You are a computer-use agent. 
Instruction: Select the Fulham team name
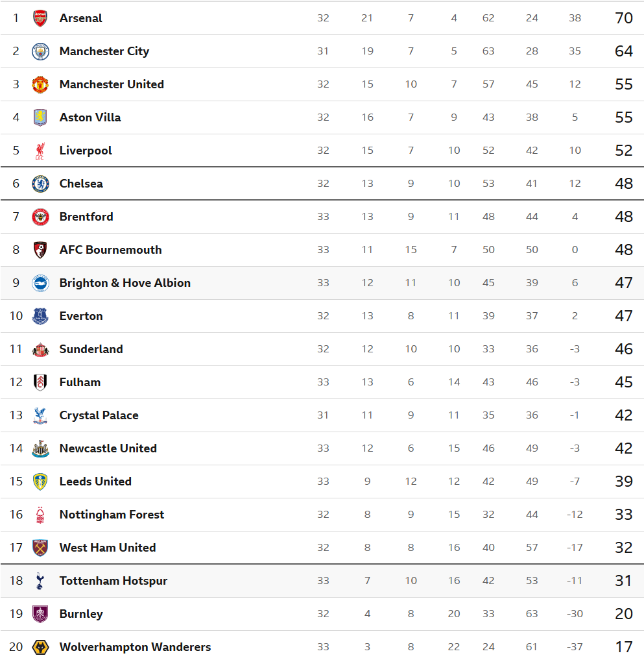coord(80,382)
